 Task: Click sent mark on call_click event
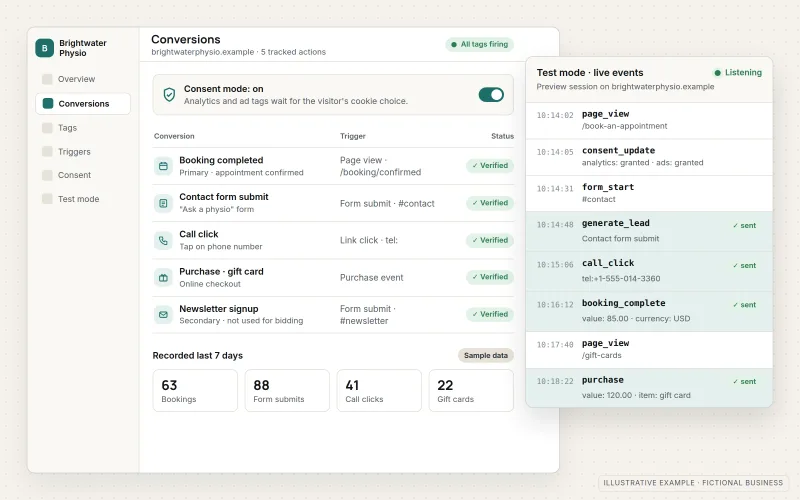click(x=744, y=265)
